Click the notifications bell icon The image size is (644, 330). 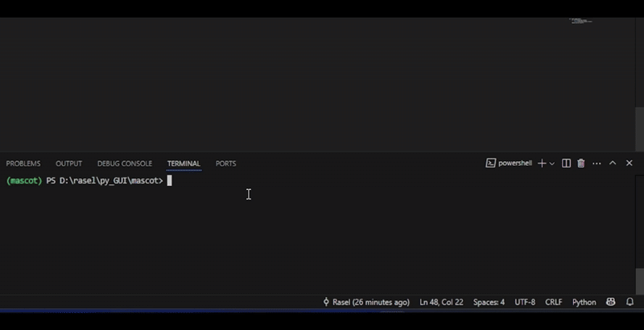pyautogui.click(x=630, y=303)
